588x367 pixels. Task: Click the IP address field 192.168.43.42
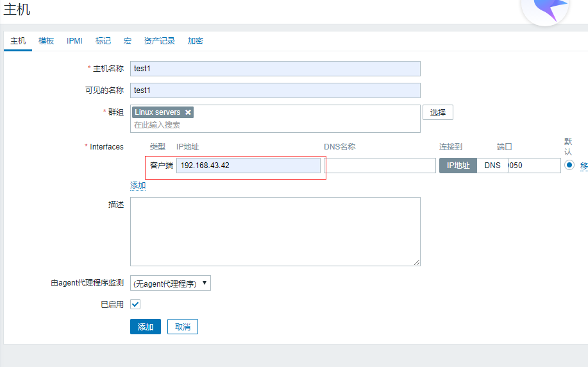[x=248, y=166]
